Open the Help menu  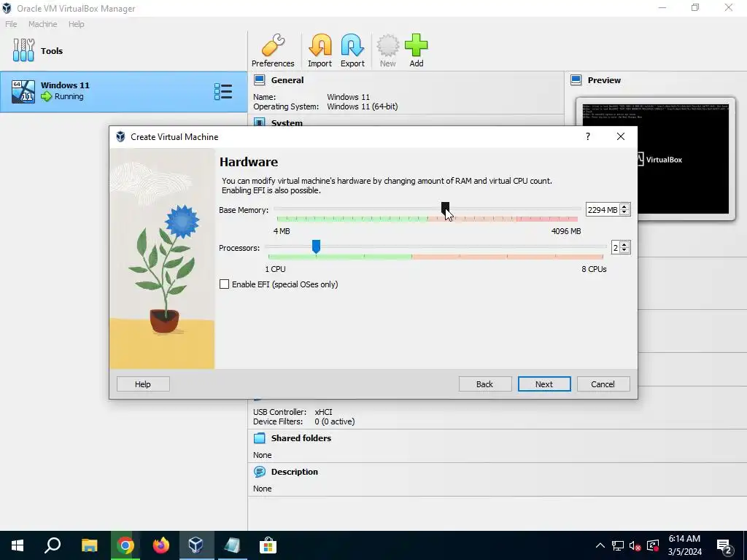[x=76, y=24]
